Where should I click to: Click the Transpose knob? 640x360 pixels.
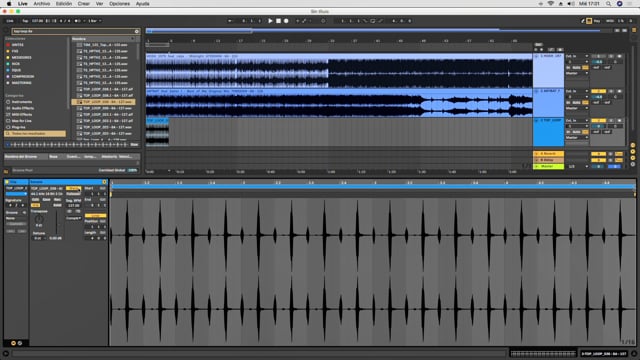[x=39, y=219]
